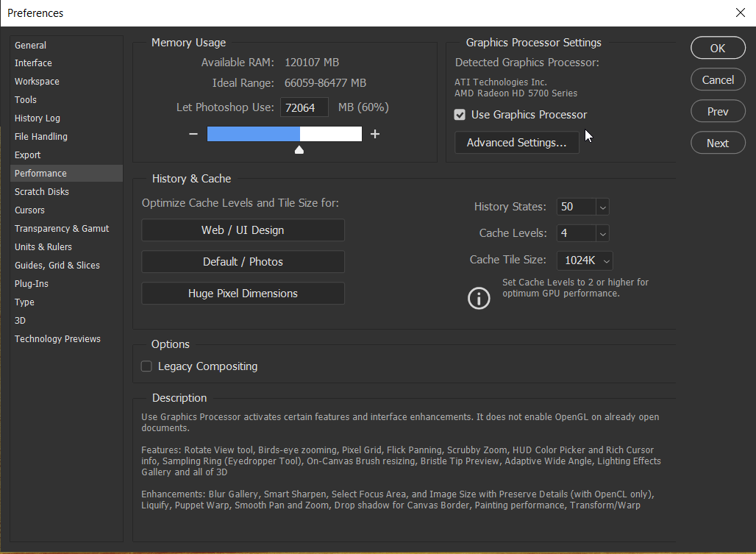Open the History States dropdown

click(x=602, y=207)
